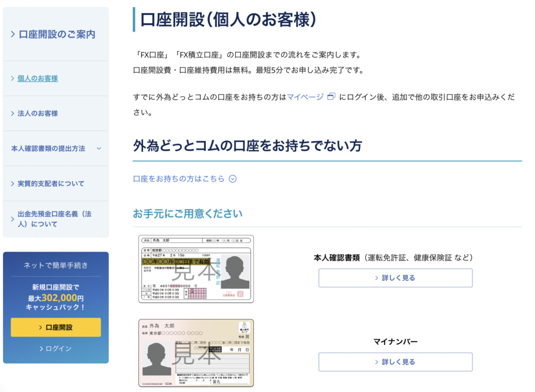This screenshot has width=535, height=392.
Task: Click the ネットで簡単手続き banner title
Action: (55, 265)
